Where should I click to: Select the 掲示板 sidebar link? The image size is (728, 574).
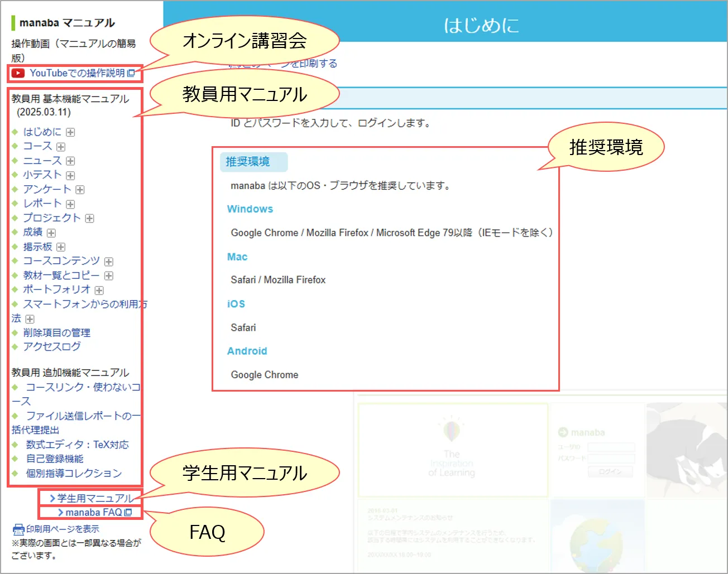[37, 247]
